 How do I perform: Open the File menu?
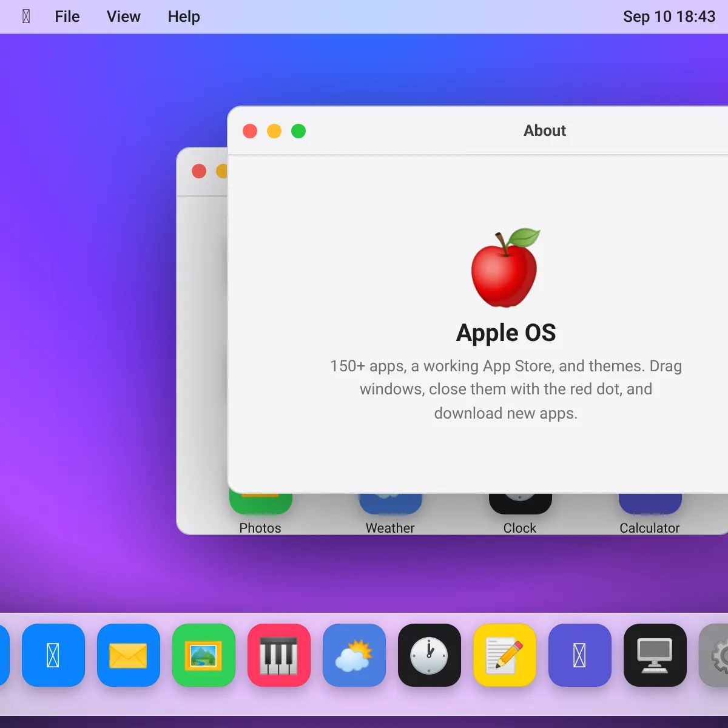[67, 16]
